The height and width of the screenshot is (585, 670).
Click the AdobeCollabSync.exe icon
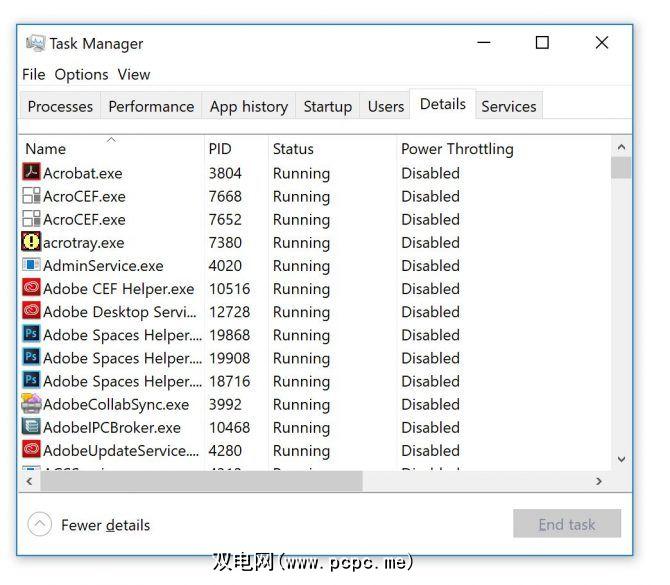(x=31, y=404)
